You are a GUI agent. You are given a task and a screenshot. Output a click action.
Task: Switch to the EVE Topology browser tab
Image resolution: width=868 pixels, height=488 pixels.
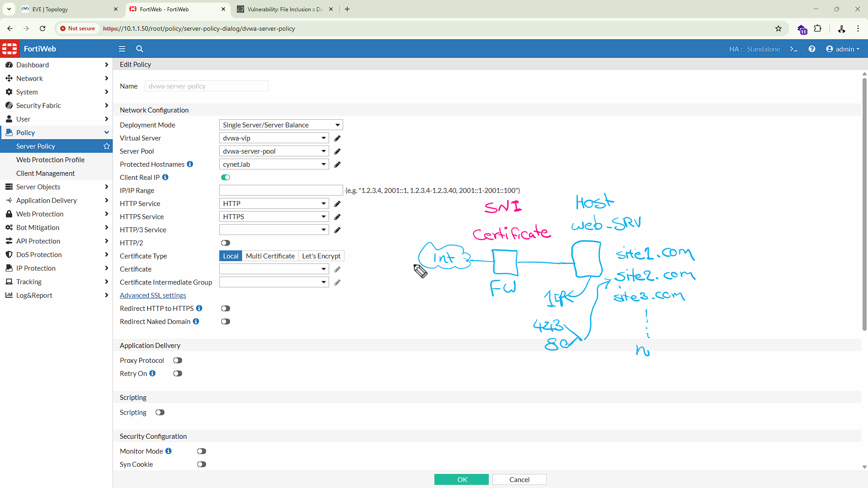(x=70, y=9)
